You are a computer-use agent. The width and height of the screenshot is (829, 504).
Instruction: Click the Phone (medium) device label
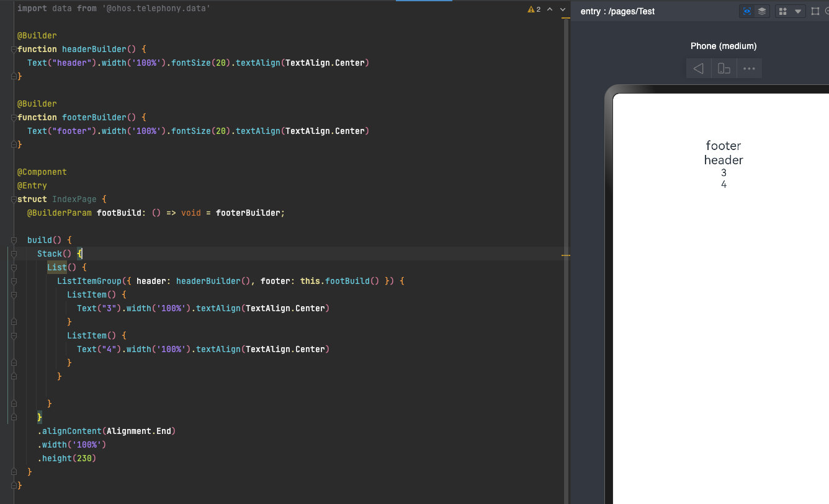(724, 46)
